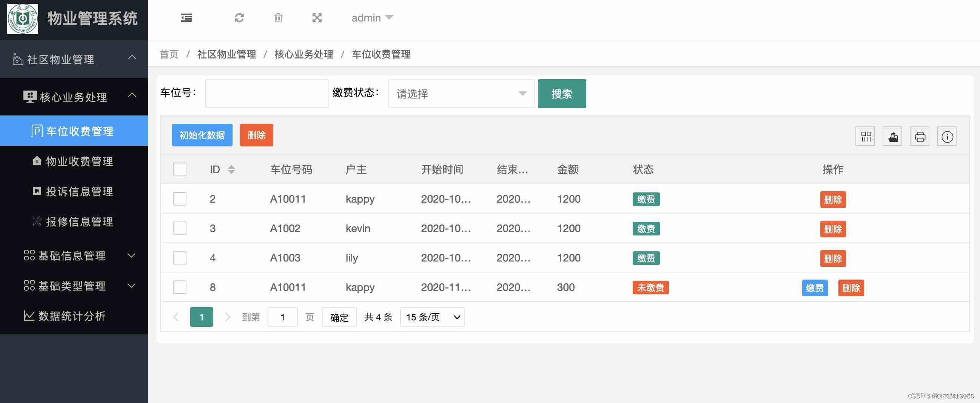Check the row for lily A1003
Screen dimensions: 980x403
click(x=180, y=258)
